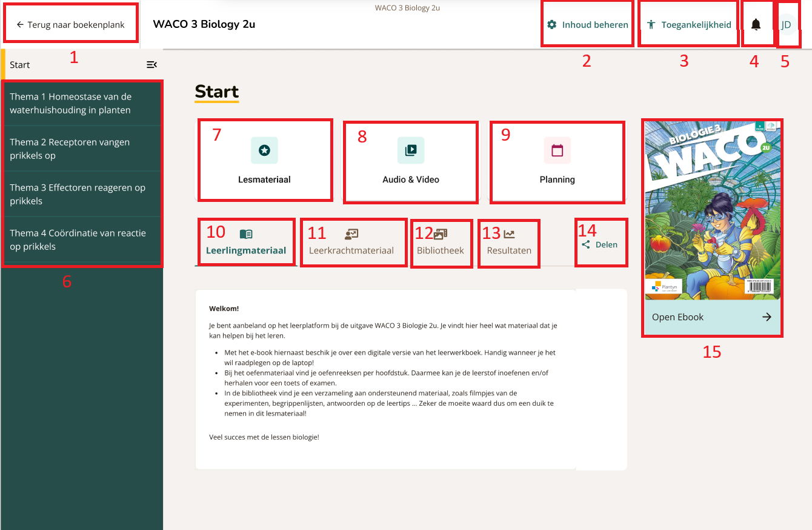Click 'Veel succes met de lessen biologie!'
Screen dimensions: 812x530
264,437
